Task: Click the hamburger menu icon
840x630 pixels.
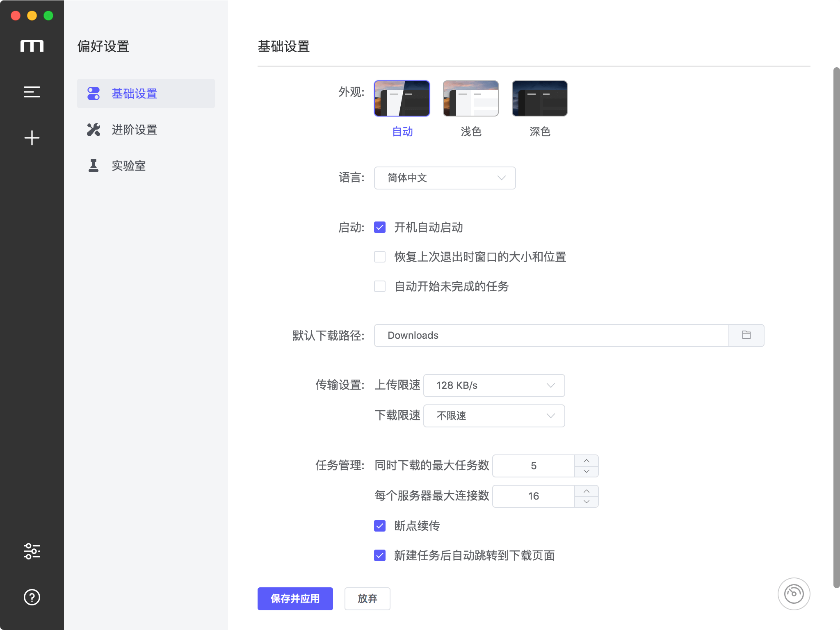Action: click(32, 93)
